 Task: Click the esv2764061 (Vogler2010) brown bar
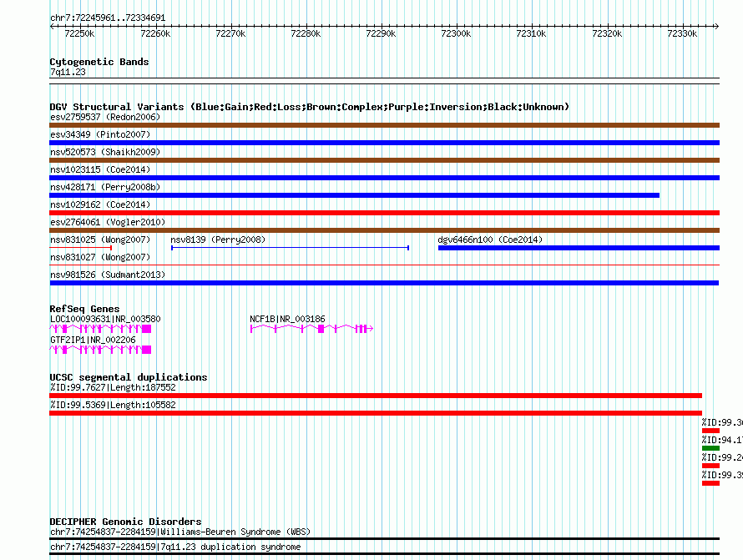[384, 230]
